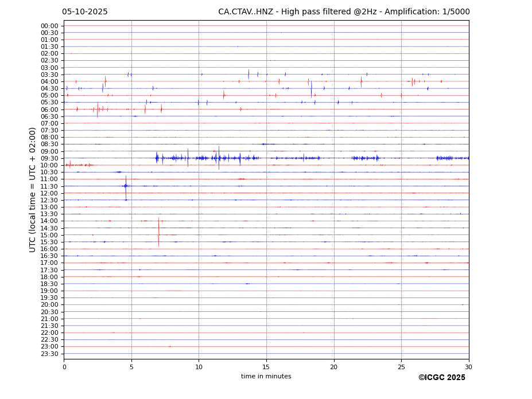Screen dimensions: 532x399
Task: Select the ©ICGC 2025 copyright text
Action: click(441, 378)
